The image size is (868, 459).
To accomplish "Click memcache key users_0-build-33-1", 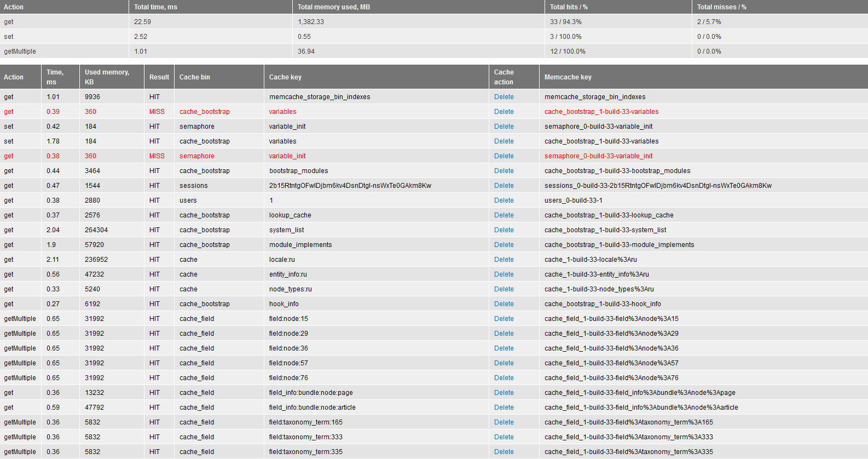I will (573, 200).
